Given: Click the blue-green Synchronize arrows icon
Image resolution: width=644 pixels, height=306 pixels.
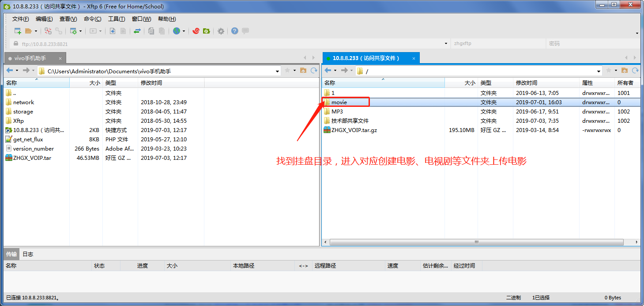Looking at the screenshot, I should tap(137, 31).
